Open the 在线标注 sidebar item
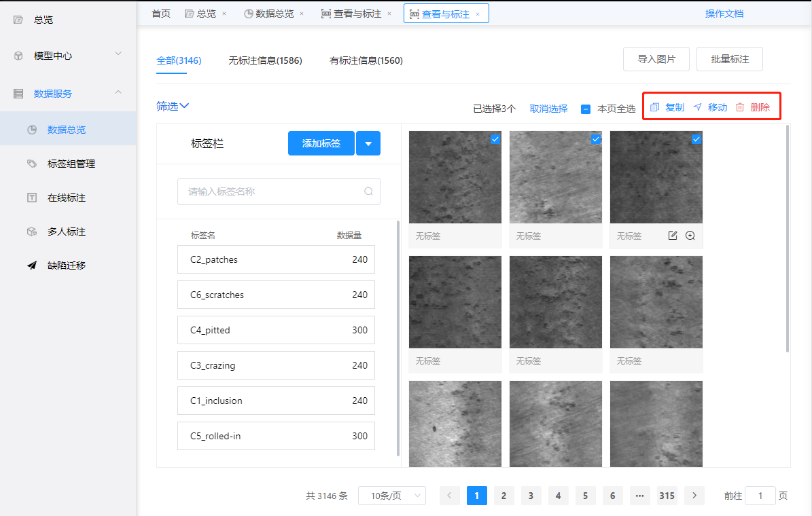 68,198
